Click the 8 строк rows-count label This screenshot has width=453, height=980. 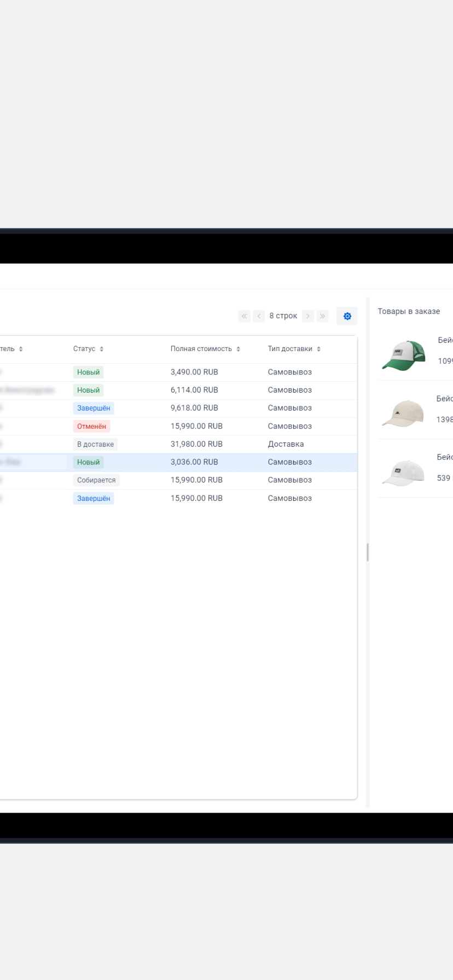pos(283,316)
